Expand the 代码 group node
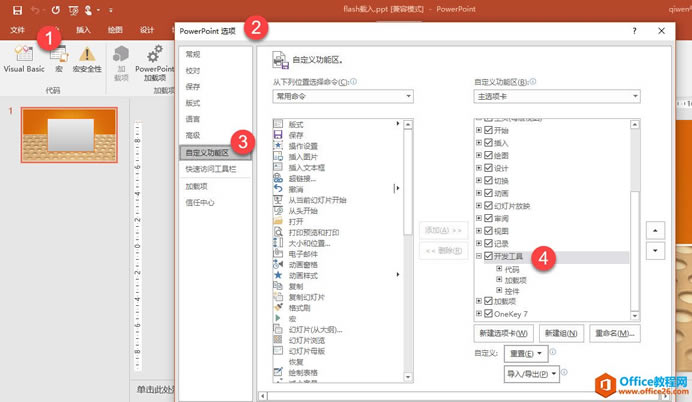This screenshot has height=402, width=692. [x=499, y=269]
